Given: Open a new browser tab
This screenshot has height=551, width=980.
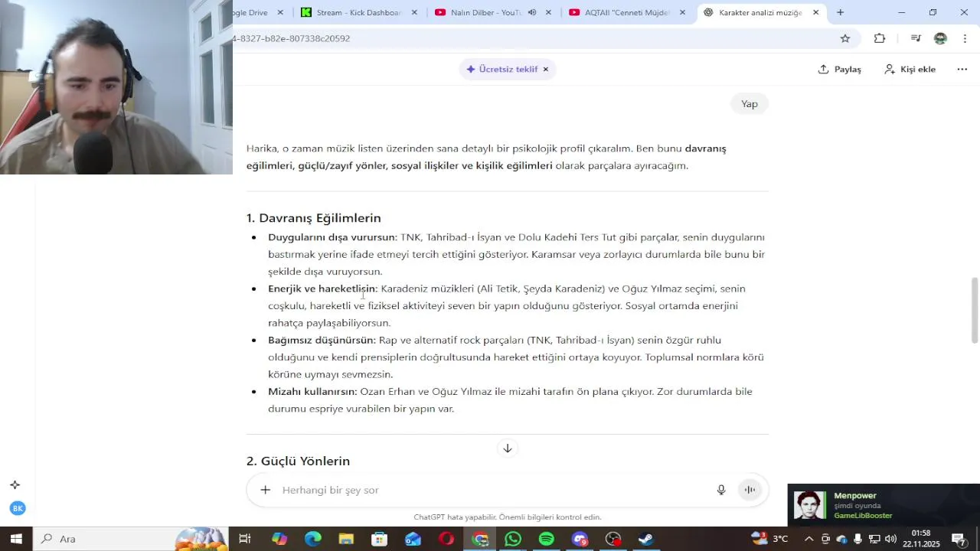Looking at the screenshot, I should [x=840, y=12].
